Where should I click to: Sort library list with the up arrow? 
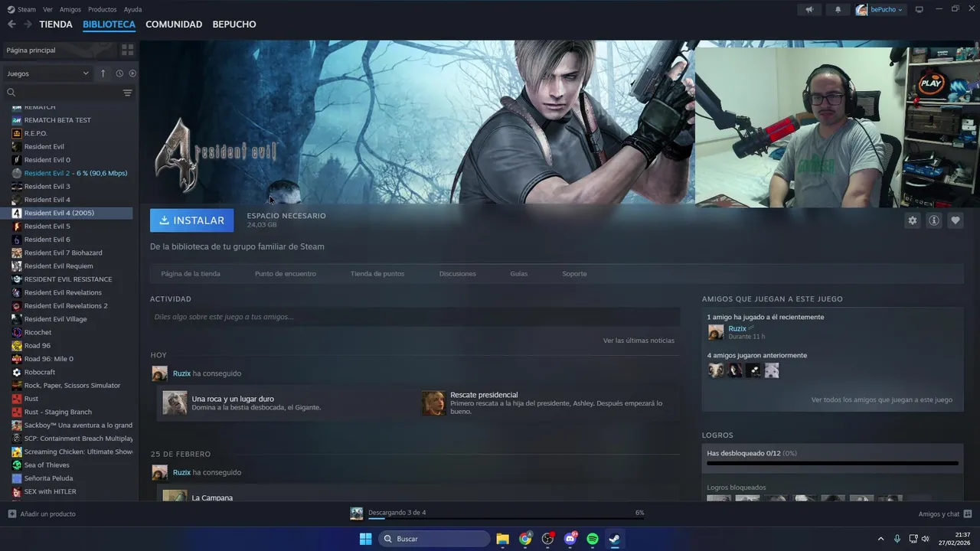(x=103, y=73)
